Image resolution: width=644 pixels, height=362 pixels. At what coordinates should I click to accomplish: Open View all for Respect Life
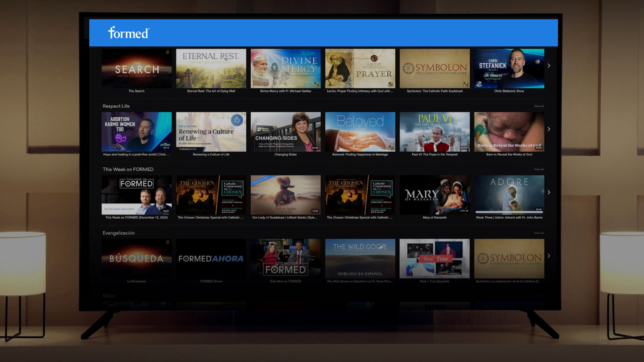pyautogui.click(x=539, y=106)
